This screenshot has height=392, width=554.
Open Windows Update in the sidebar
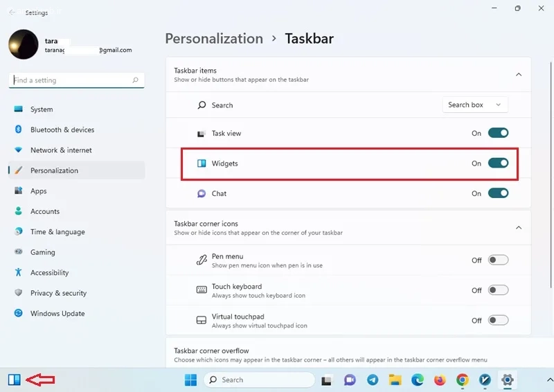57,313
